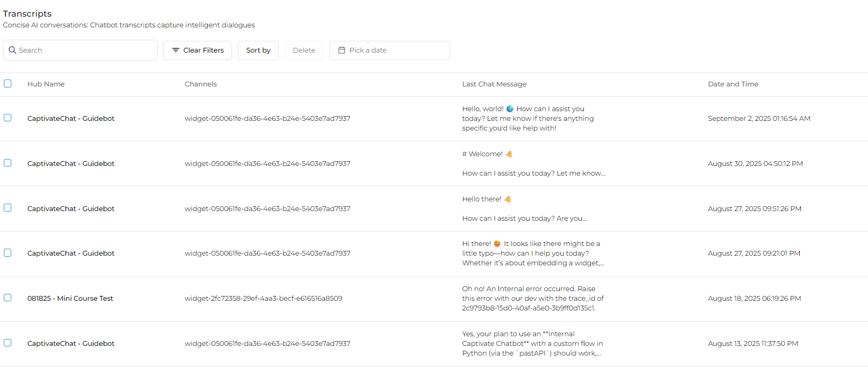868x369 pixels.
Task: Click the date August 27, 2025 09:51:26 PM
Action: [755, 209]
